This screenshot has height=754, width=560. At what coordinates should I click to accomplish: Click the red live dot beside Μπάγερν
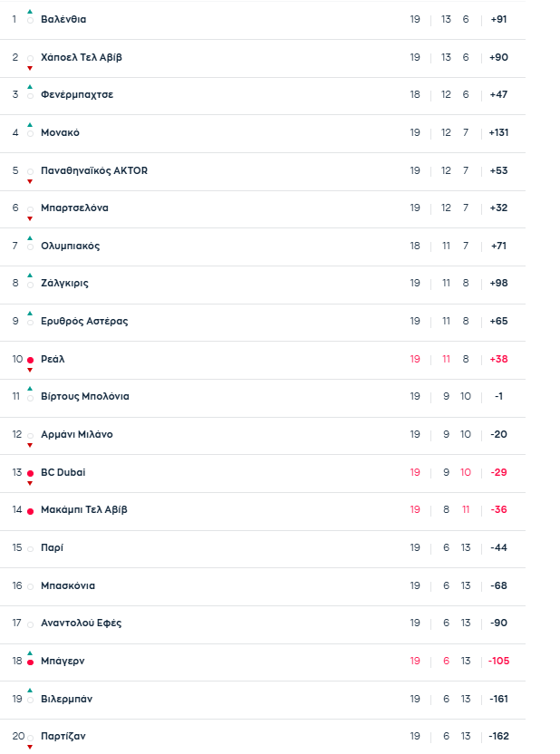tap(30, 662)
